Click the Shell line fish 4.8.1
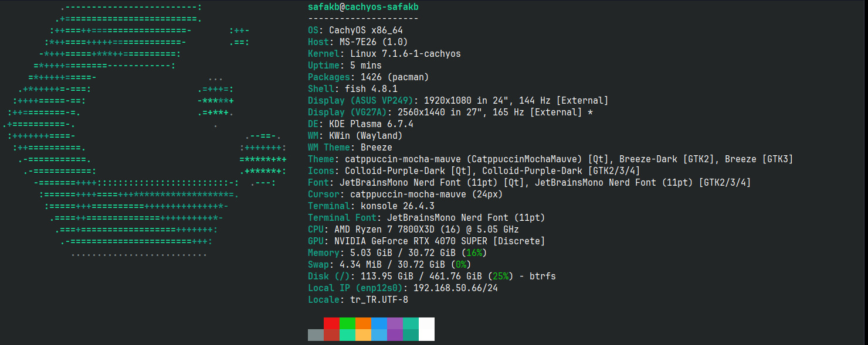 click(352, 89)
